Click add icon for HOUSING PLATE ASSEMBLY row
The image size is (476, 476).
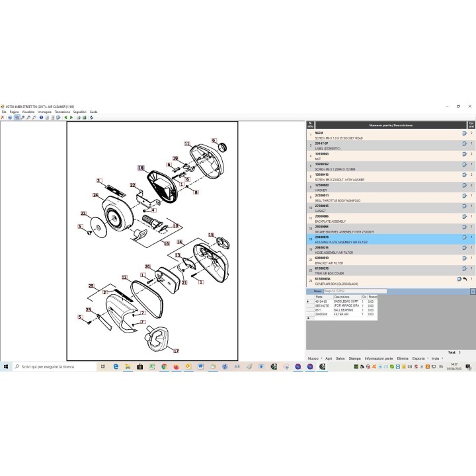(465, 237)
